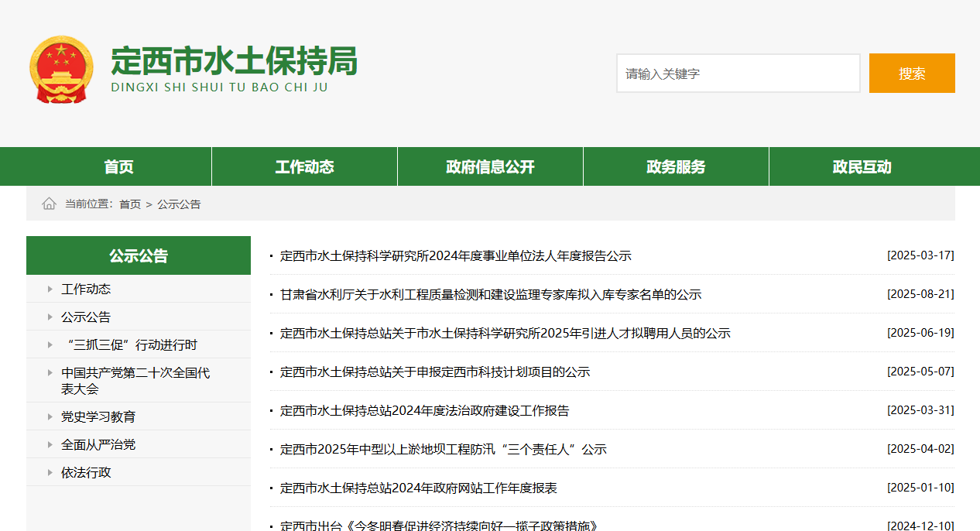Open the 首页 navigation tab
This screenshot has width=980, height=531.
click(x=118, y=166)
